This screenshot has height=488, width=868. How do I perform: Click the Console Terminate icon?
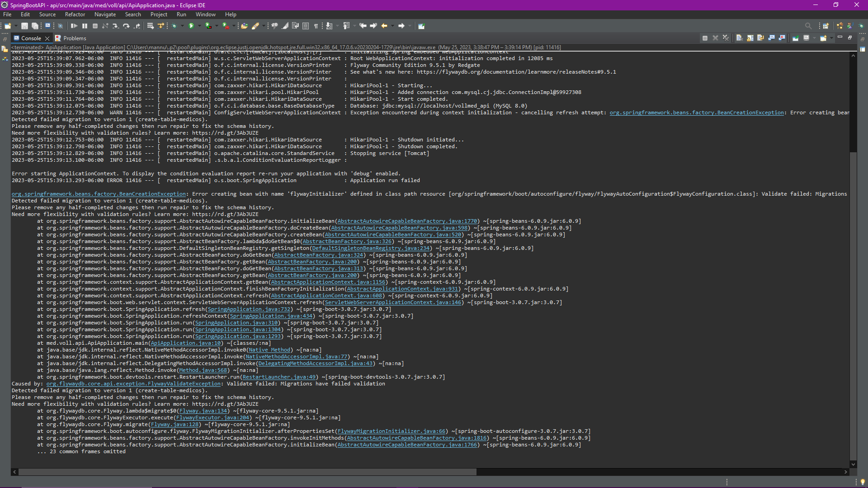[x=705, y=38]
